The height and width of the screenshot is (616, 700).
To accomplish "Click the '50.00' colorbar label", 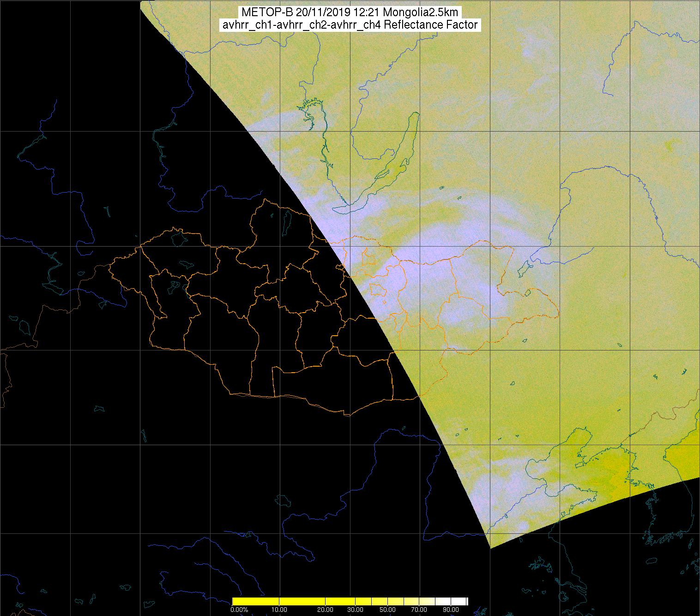I will 387,610.
